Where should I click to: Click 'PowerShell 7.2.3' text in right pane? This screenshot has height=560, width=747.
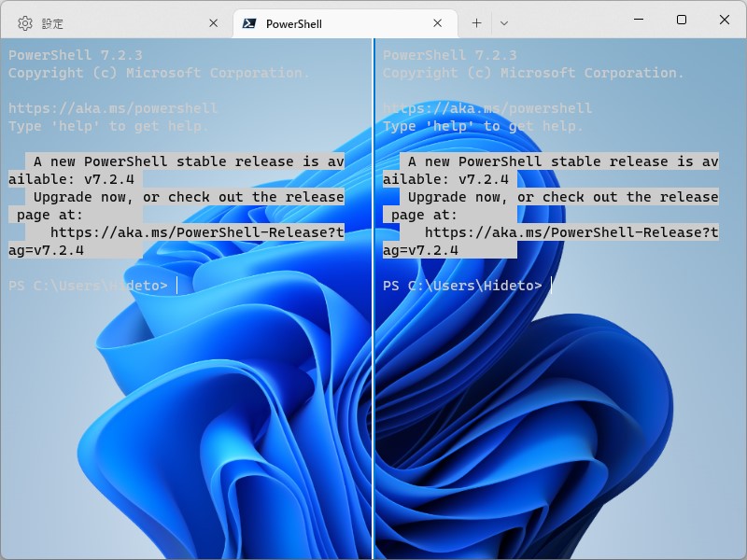coord(450,55)
